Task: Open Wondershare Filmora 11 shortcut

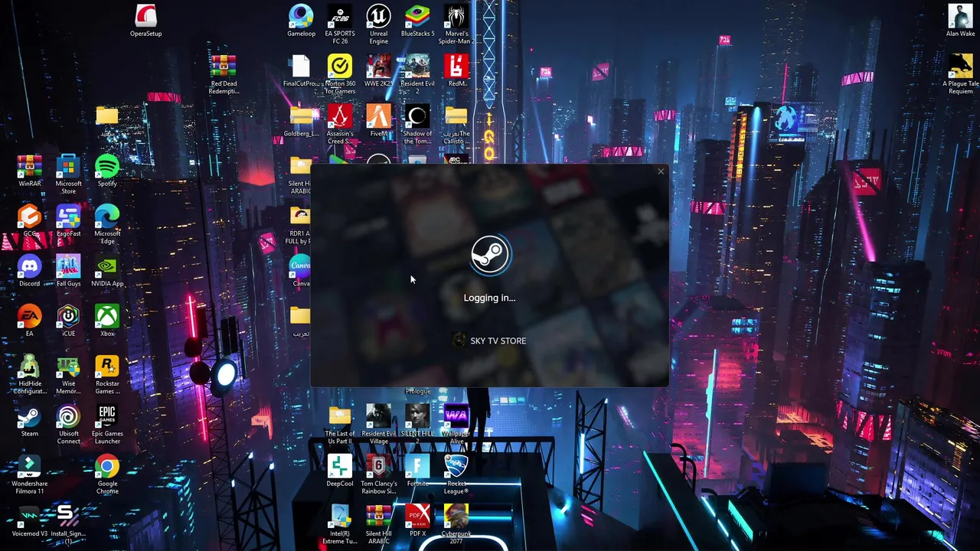Action: [30, 474]
